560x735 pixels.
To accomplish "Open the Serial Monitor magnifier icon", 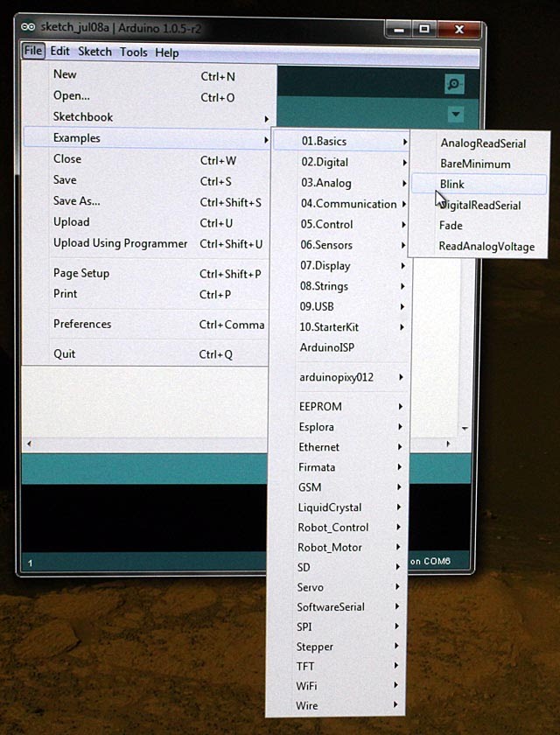I will pos(454,84).
